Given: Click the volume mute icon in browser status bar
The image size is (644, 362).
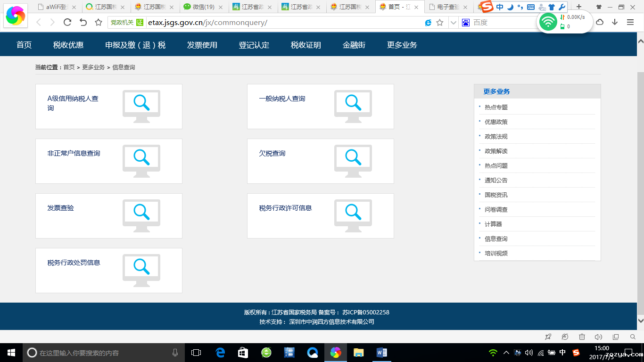Looking at the screenshot, I should (598, 337).
